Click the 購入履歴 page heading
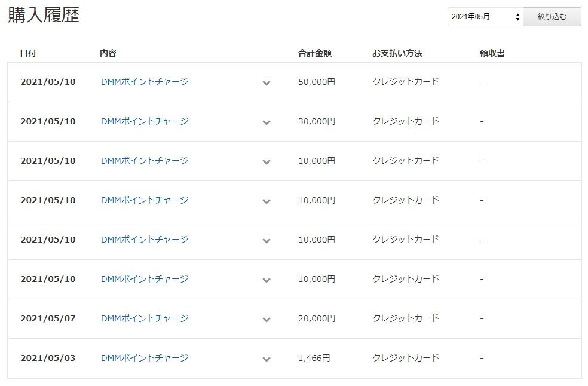Screen dimensions: 588x386 (x=44, y=16)
